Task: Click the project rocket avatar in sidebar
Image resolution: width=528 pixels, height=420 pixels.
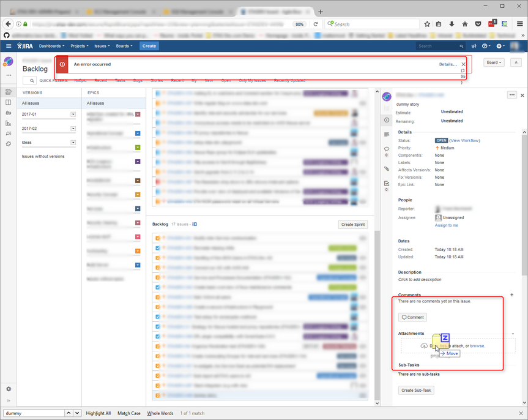Action: (9, 62)
